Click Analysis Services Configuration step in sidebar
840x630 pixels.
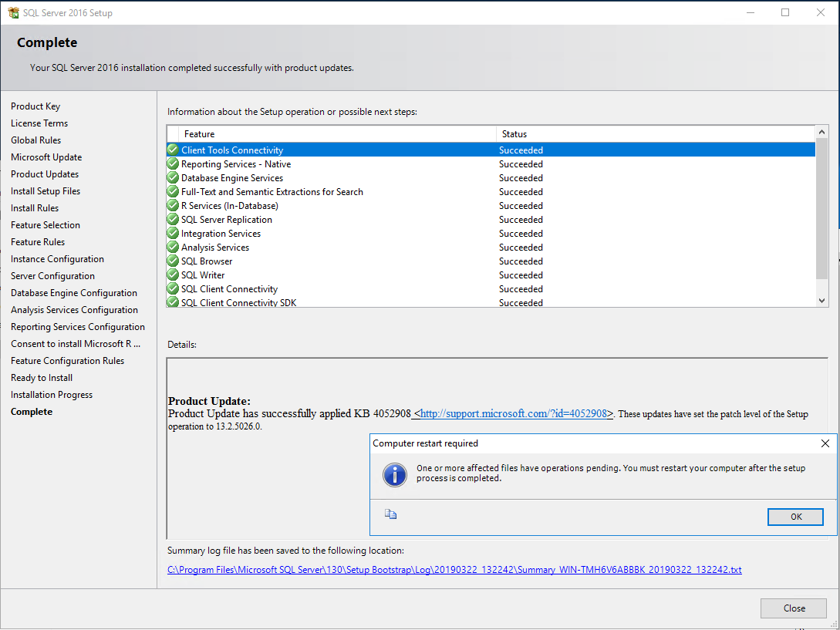(x=75, y=310)
